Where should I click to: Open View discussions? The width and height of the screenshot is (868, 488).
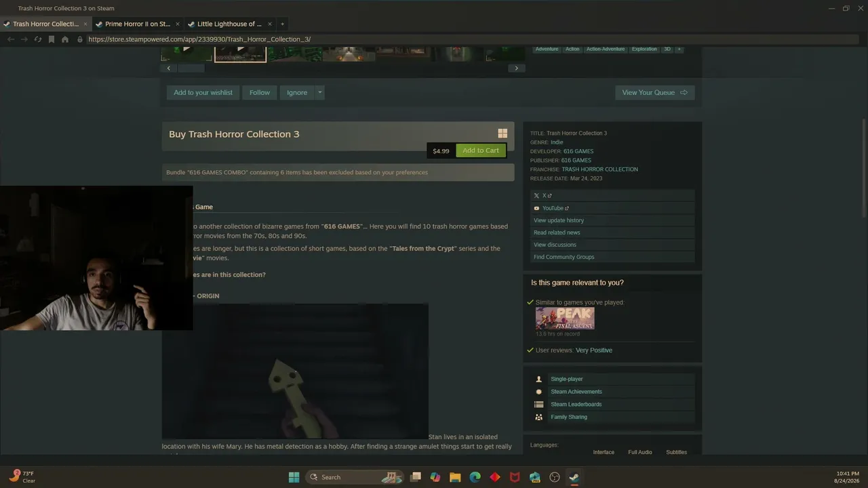612,245
